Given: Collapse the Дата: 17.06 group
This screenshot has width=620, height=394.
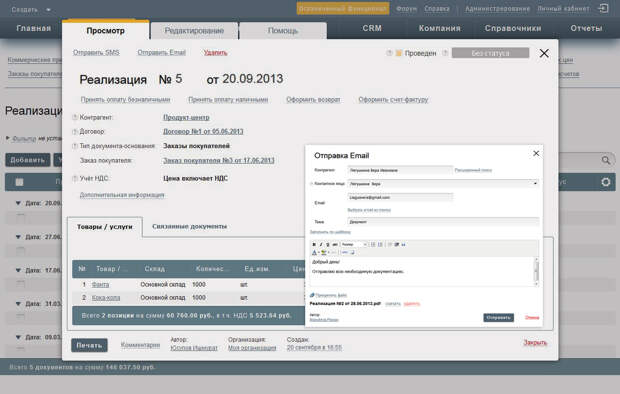Looking at the screenshot, I should [18, 270].
